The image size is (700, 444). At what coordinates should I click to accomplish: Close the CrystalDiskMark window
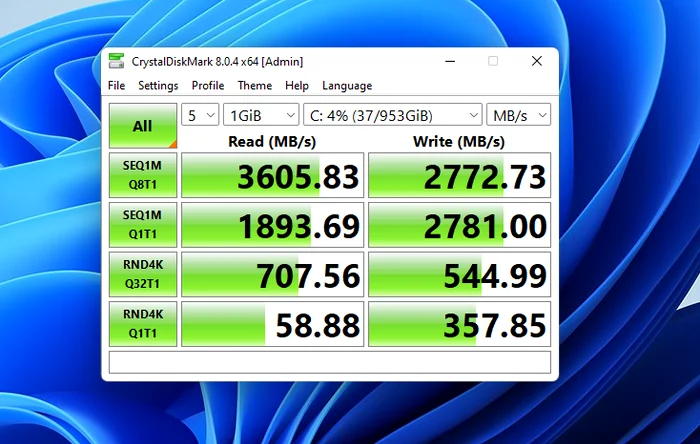click(x=537, y=61)
